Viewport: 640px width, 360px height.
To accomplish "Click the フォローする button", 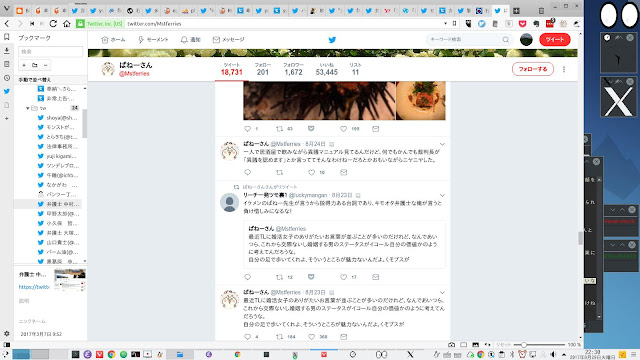I will 533,69.
